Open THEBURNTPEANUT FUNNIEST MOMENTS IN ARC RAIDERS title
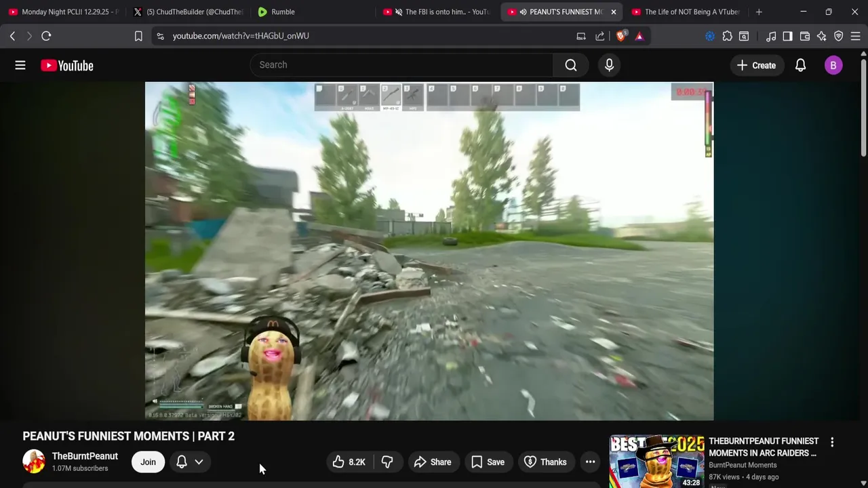868x488 pixels. pyautogui.click(x=764, y=447)
